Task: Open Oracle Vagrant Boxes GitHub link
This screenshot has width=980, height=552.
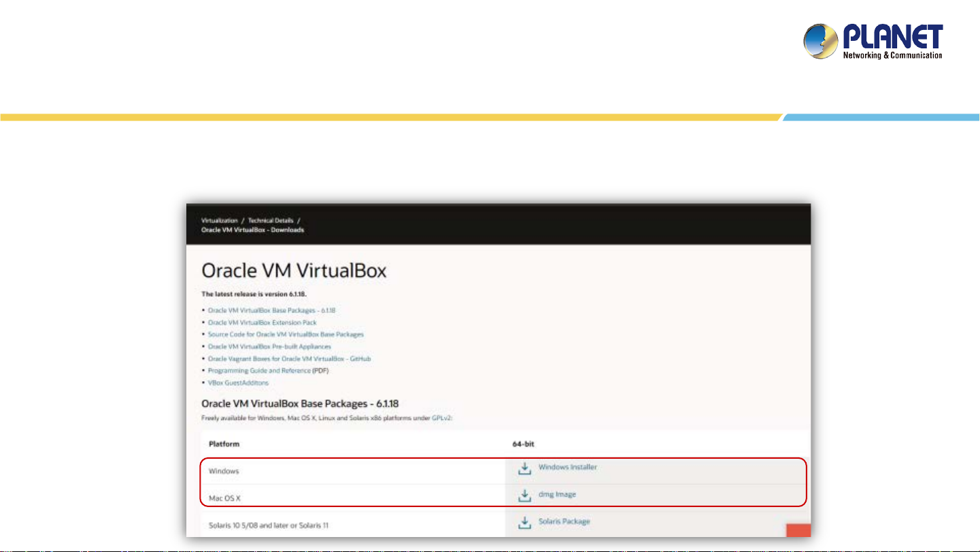Action: coord(289,359)
